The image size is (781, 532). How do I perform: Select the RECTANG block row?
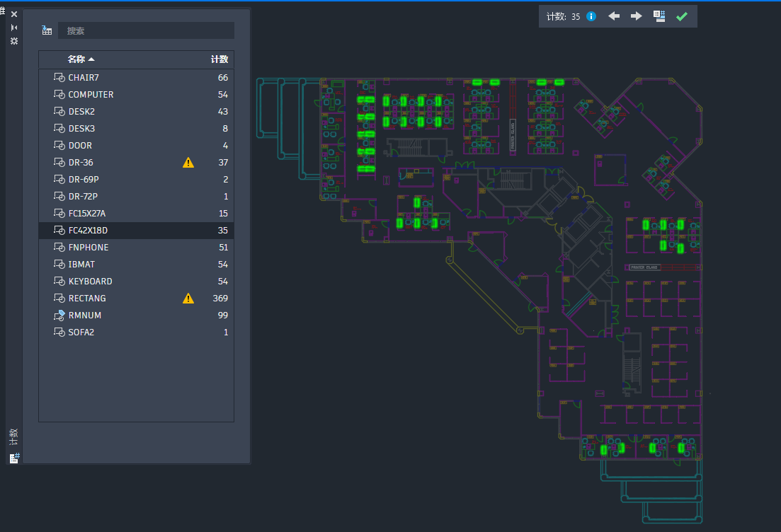click(136, 298)
